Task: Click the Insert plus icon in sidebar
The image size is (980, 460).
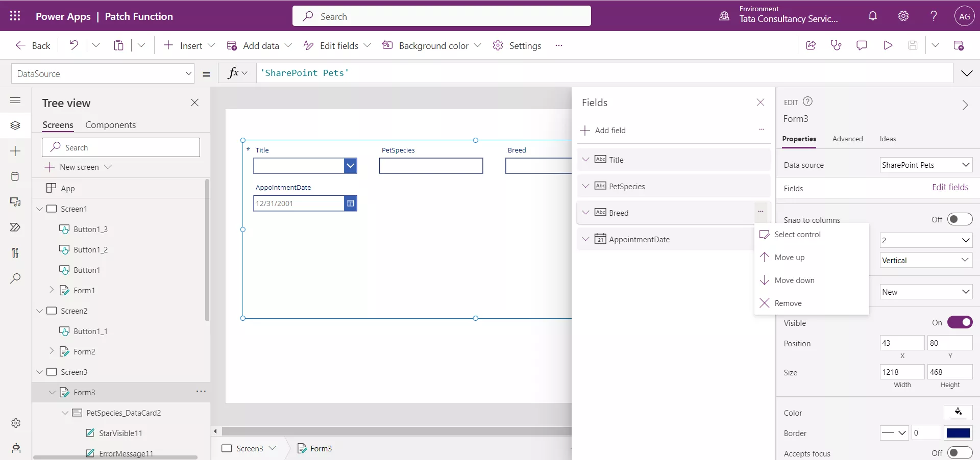Action: coord(15,151)
